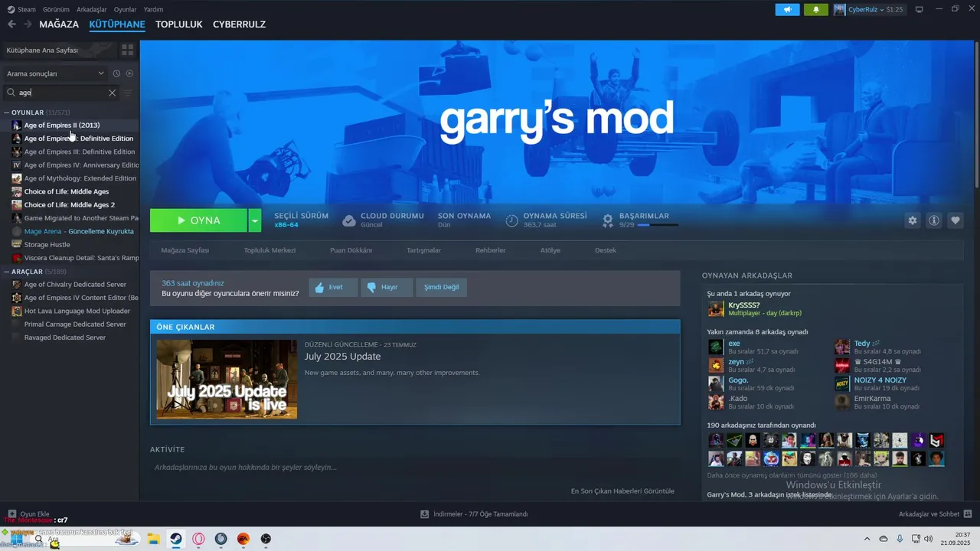
Task: Go forward with the right arrow
Action: [28, 24]
